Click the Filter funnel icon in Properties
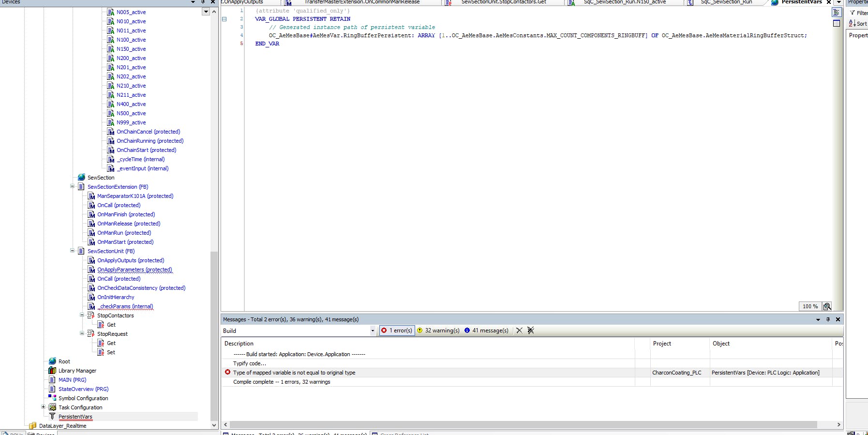This screenshot has width=868, height=435. [853, 13]
